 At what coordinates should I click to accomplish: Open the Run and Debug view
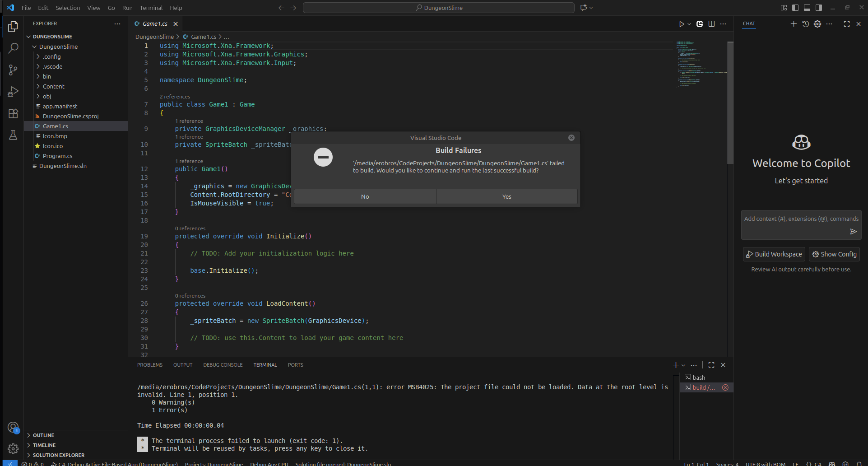[x=13, y=92]
